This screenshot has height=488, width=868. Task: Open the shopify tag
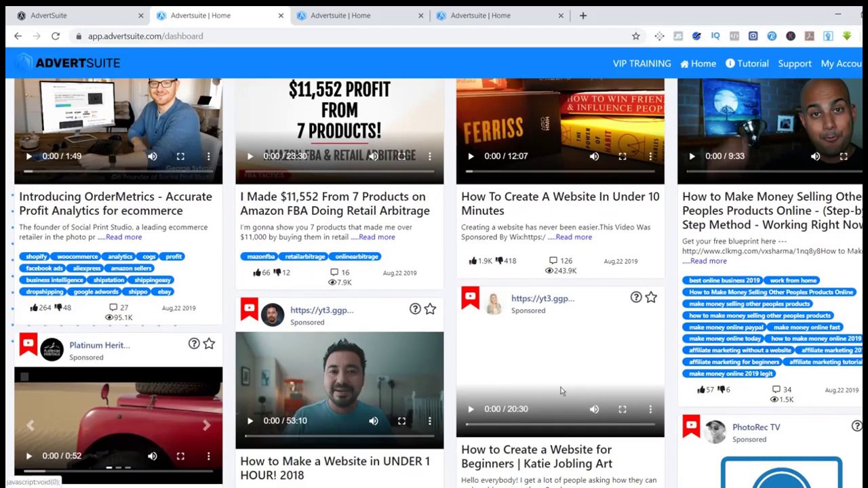point(36,257)
